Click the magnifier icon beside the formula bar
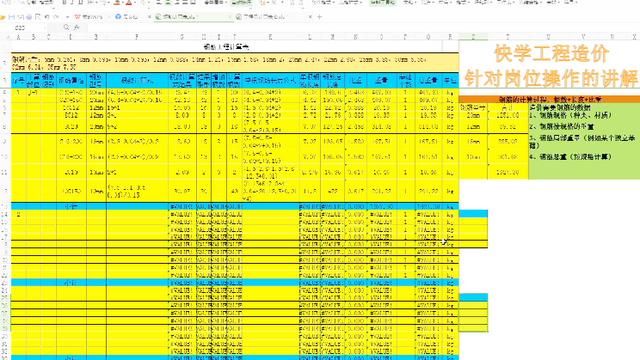The width and height of the screenshot is (640, 360). [x=66, y=27]
